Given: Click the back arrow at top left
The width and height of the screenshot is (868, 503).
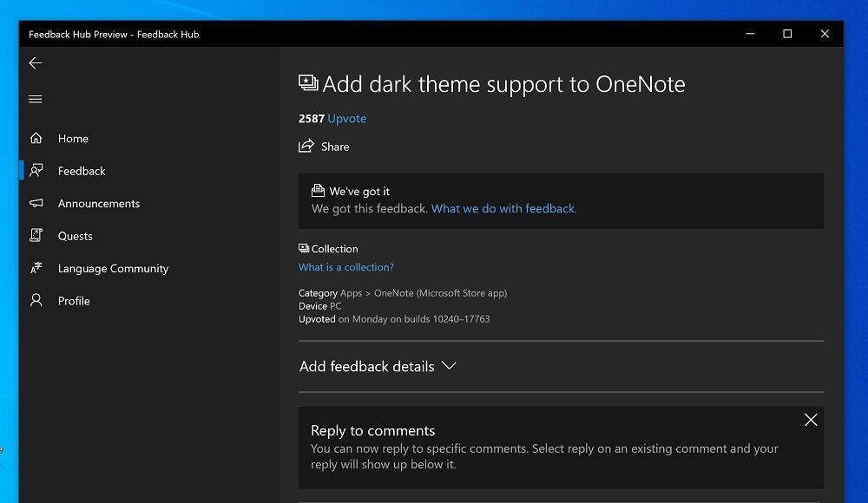Looking at the screenshot, I should tap(35, 62).
